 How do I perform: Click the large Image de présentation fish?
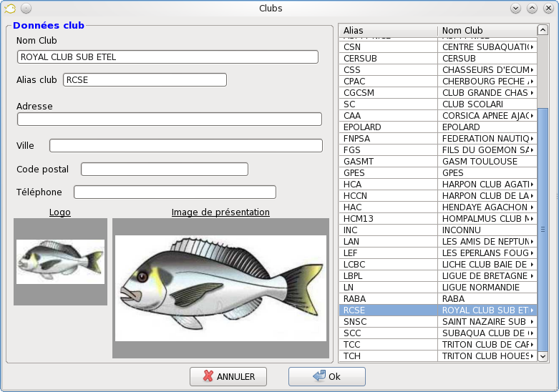(x=220, y=288)
